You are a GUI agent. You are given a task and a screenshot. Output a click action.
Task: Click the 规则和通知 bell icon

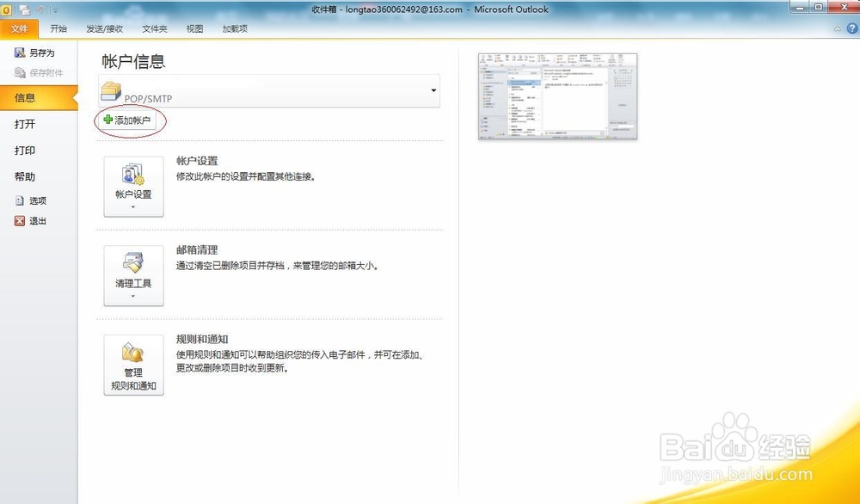[x=133, y=352]
